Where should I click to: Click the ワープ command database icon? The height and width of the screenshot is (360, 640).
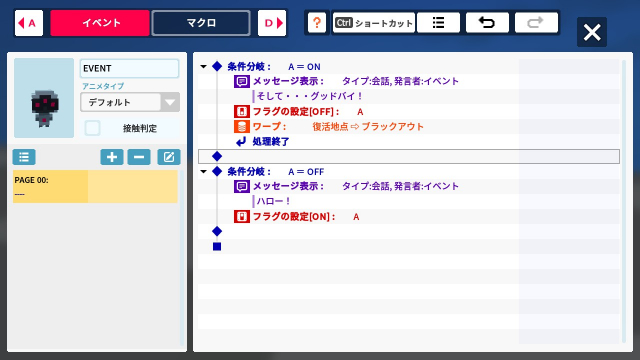pyautogui.click(x=242, y=127)
